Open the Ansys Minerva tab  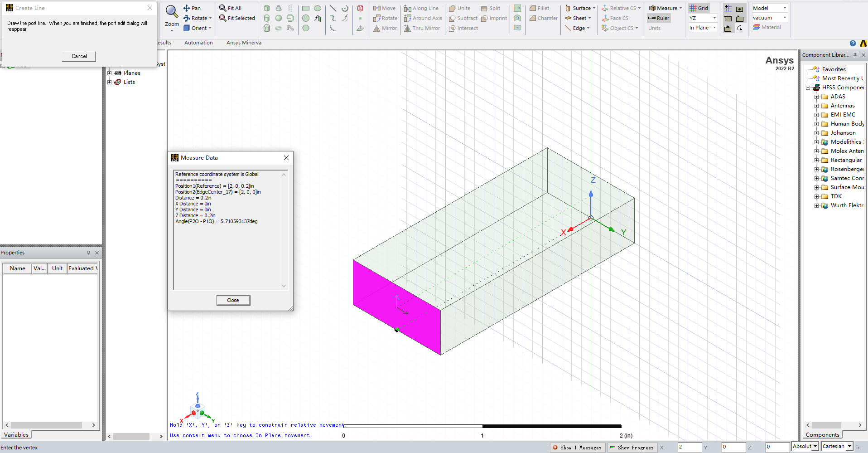tap(244, 43)
